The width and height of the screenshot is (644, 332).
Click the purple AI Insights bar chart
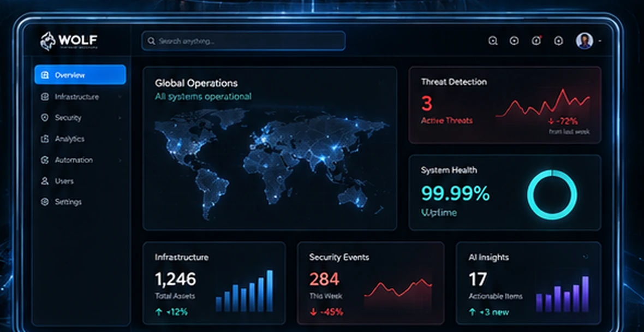[x=562, y=294]
